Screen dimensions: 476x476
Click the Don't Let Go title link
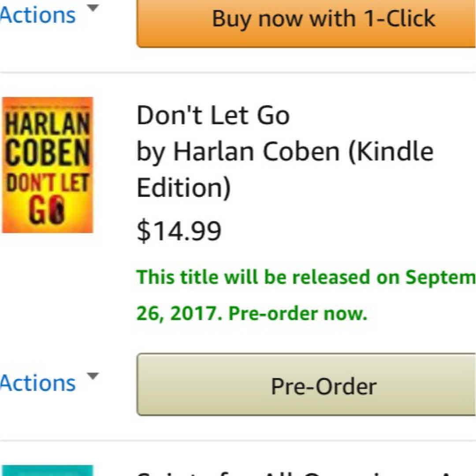(213, 115)
